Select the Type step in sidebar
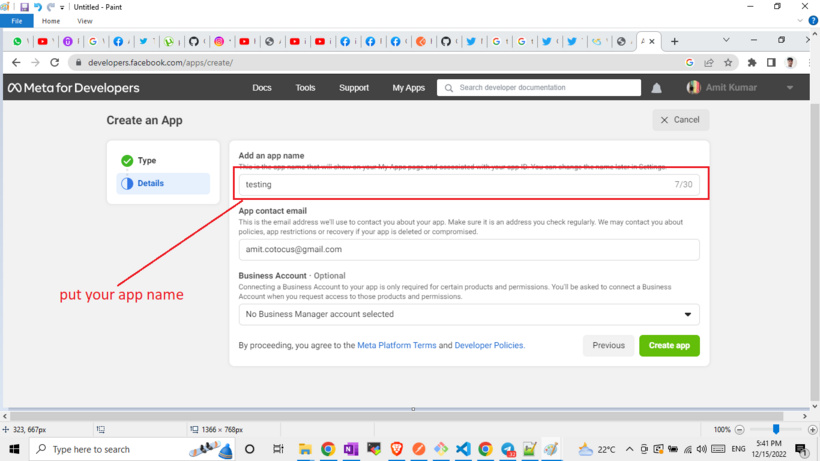Screen dimensions: 820x461 tap(146, 160)
